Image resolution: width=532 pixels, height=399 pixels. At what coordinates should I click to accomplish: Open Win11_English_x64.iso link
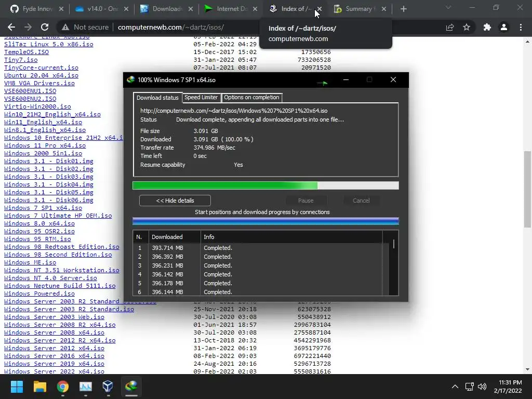pos(43,122)
